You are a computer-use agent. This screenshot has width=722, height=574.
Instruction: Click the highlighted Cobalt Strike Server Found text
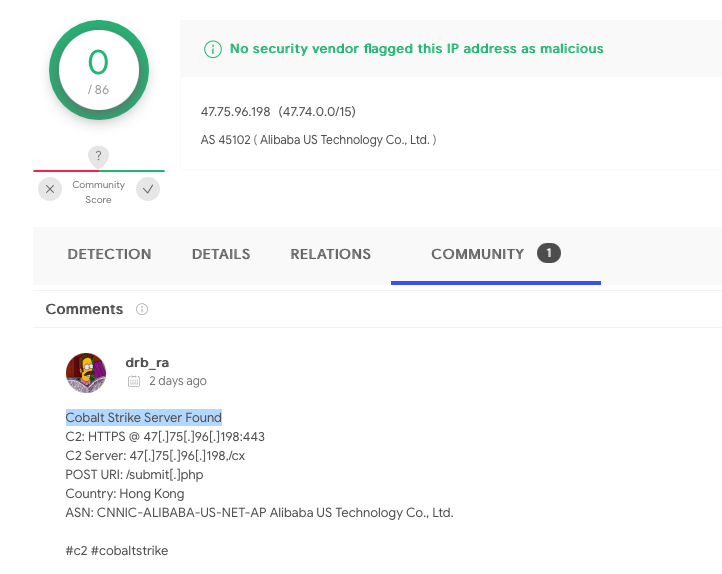tap(144, 417)
